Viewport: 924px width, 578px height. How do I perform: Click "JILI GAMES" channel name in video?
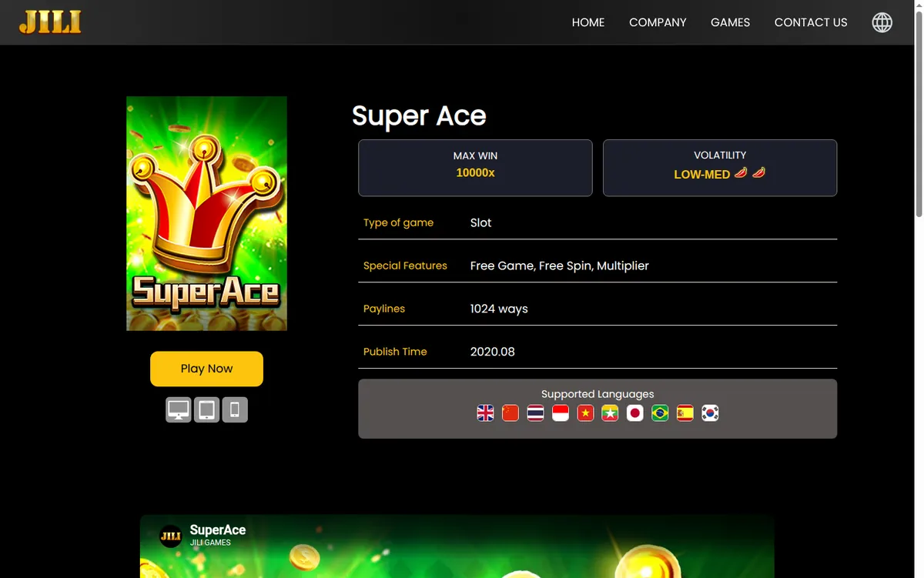[210, 543]
